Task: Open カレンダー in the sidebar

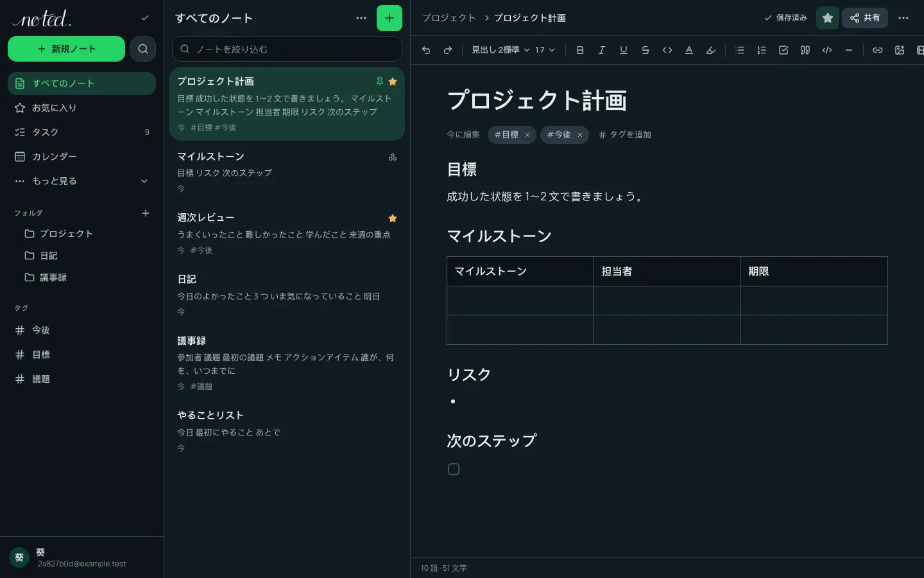Action: tap(81, 157)
